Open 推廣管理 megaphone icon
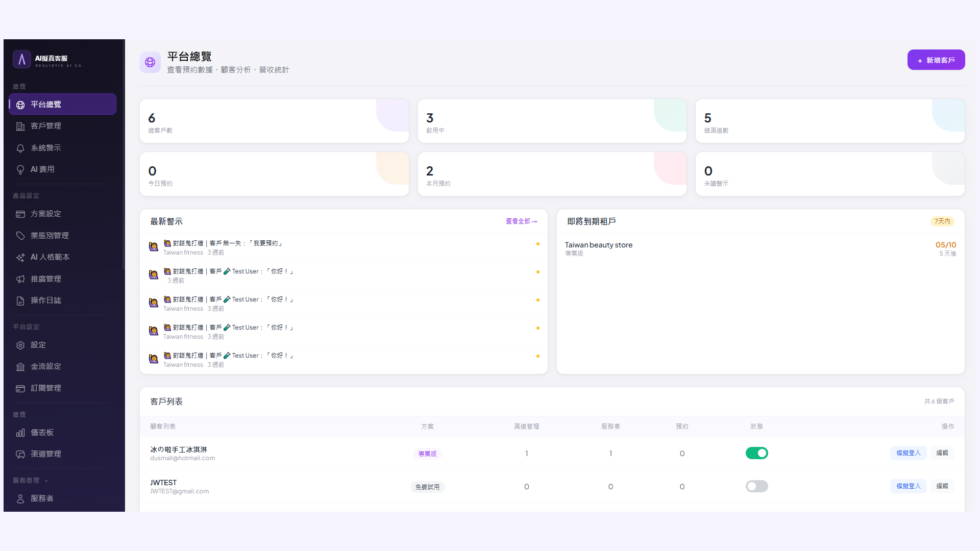980x551 pixels. coord(20,279)
